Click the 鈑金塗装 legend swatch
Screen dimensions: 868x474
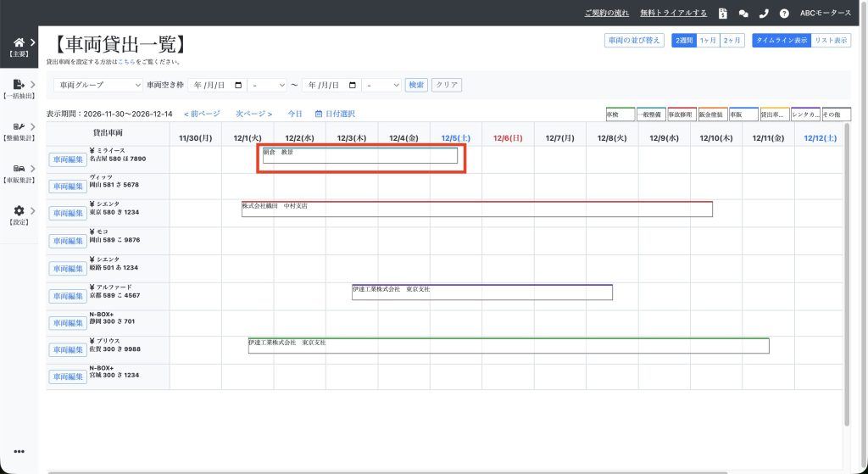(713, 114)
